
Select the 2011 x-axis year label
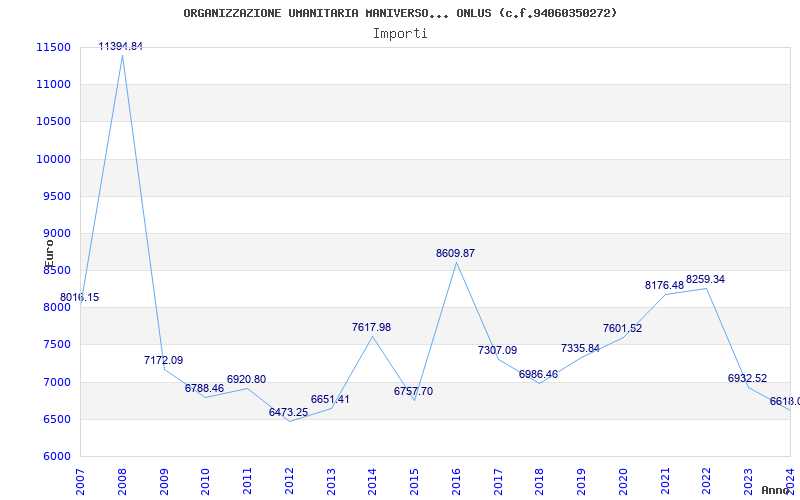(247, 481)
